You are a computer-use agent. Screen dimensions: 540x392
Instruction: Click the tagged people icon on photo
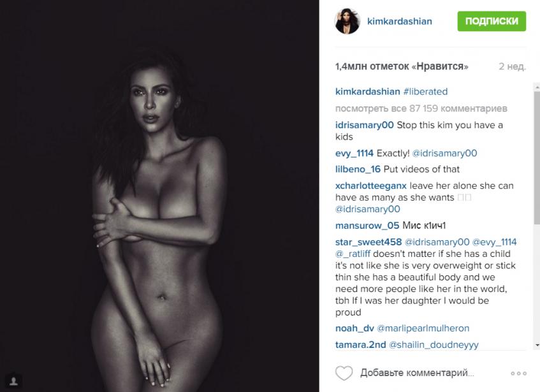tap(14, 381)
